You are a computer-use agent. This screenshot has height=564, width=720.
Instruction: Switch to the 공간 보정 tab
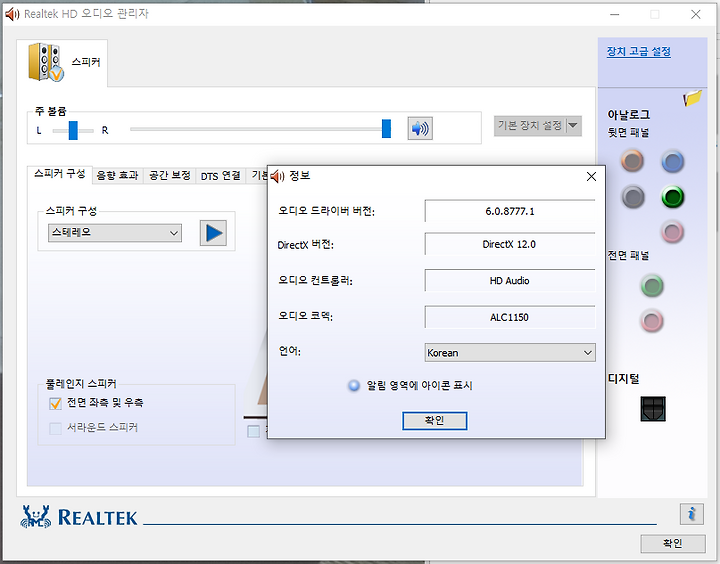point(170,175)
